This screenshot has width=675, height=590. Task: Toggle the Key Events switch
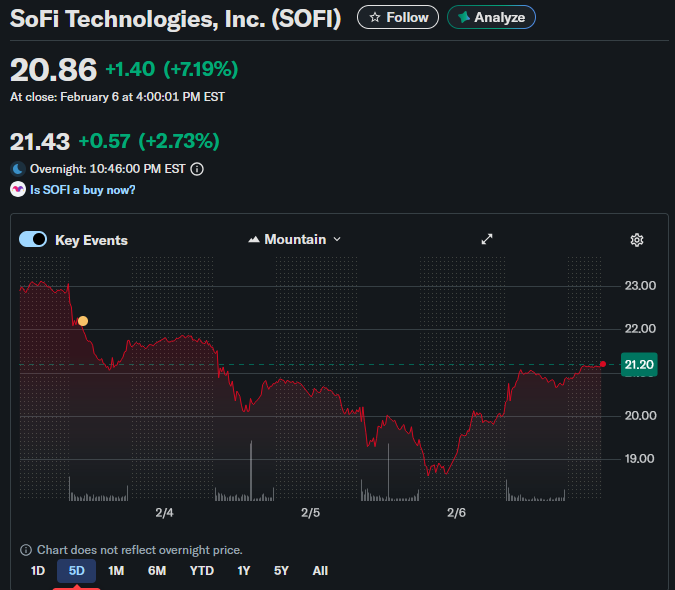coord(33,239)
